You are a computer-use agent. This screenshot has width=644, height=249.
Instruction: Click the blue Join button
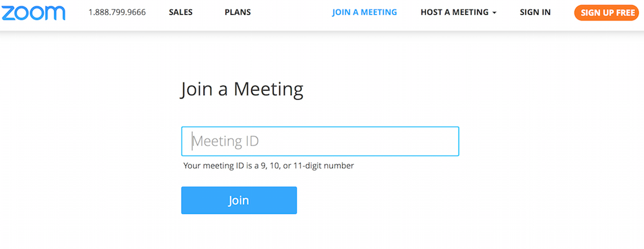(239, 200)
